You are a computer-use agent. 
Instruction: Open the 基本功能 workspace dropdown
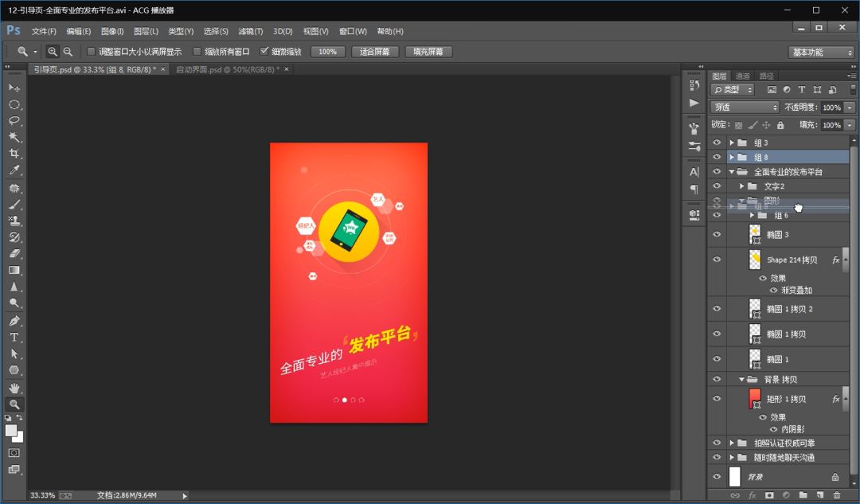[821, 52]
